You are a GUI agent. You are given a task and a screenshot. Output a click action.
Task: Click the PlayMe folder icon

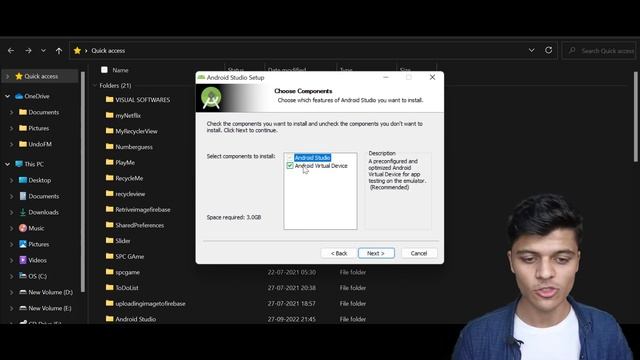pyautogui.click(x=109, y=162)
